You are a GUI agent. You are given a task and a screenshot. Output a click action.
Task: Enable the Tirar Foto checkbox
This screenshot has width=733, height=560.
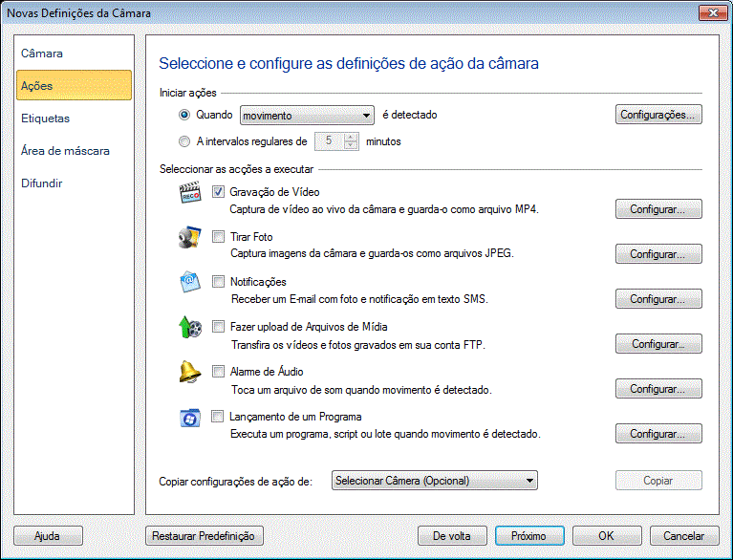pos(218,237)
